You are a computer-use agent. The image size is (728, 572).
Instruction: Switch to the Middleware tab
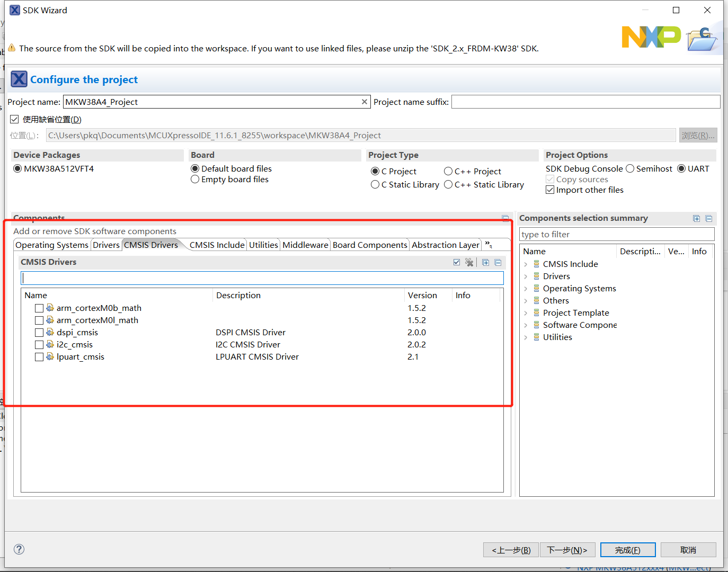pyautogui.click(x=305, y=245)
